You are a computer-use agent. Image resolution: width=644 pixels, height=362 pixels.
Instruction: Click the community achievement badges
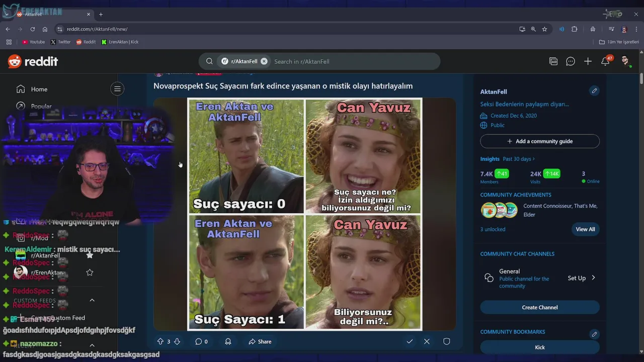click(499, 210)
